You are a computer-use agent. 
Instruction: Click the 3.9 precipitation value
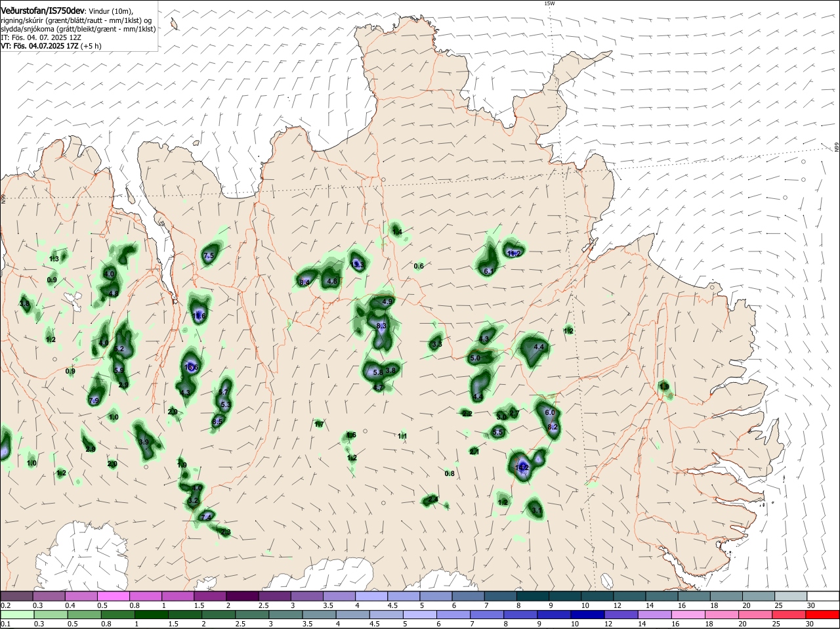(x=144, y=442)
